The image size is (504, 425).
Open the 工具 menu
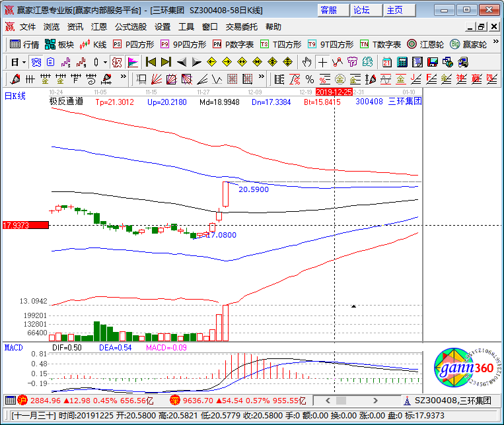click(186, 26)
